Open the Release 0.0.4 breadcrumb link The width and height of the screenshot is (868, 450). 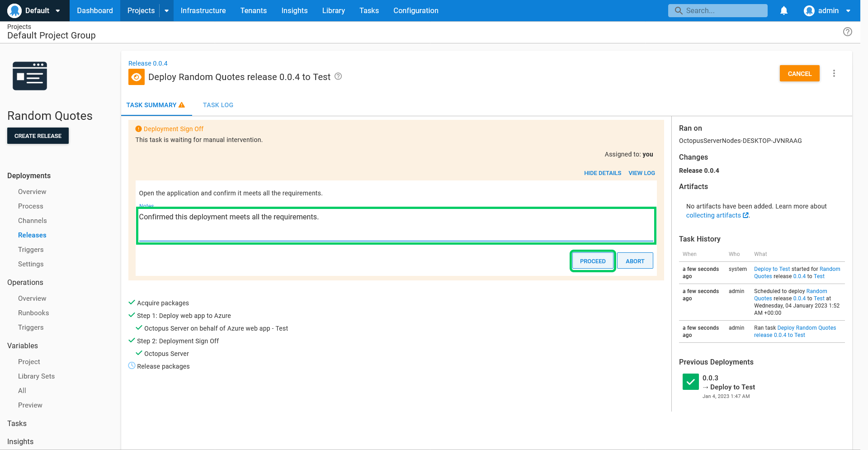coord(148,63)
